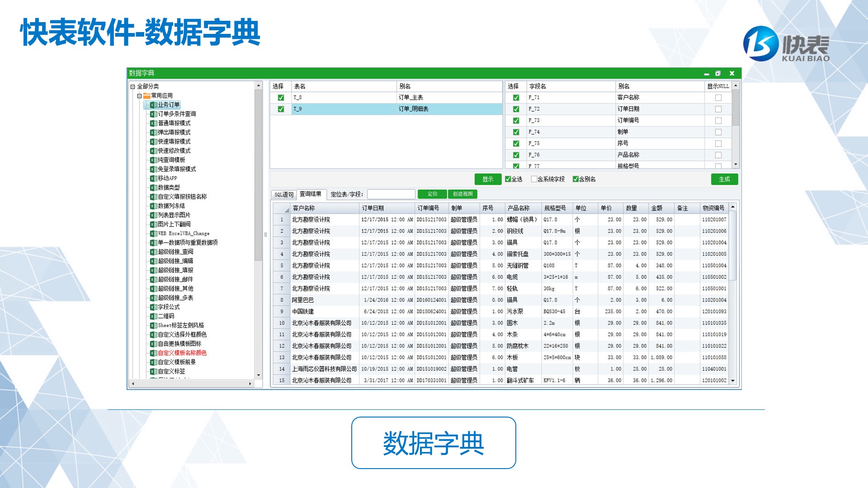Screen dimensions: 868x488
Task: Click the Excel icon beside 数据列冻结
Action: [153, 206]
